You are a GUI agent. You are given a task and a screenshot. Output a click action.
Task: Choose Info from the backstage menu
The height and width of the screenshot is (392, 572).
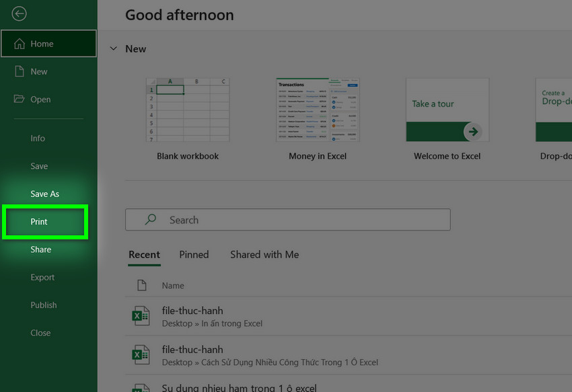pos(38,138)
